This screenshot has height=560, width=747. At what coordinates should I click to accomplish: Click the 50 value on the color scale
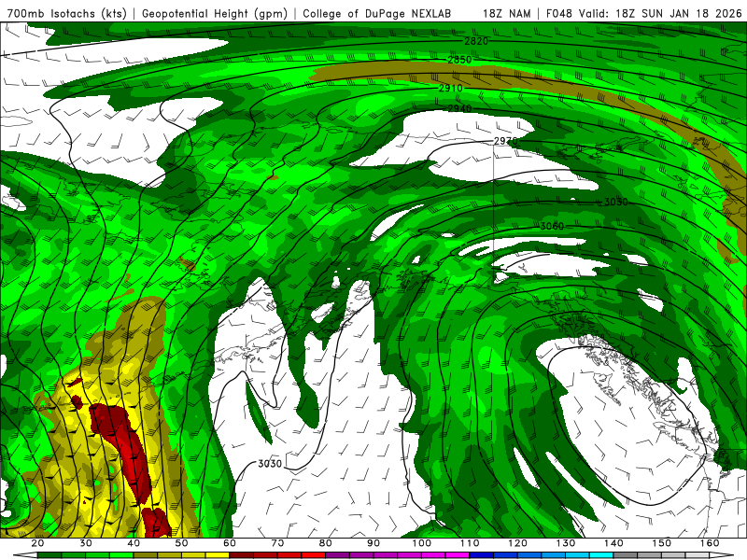[181, 543]
